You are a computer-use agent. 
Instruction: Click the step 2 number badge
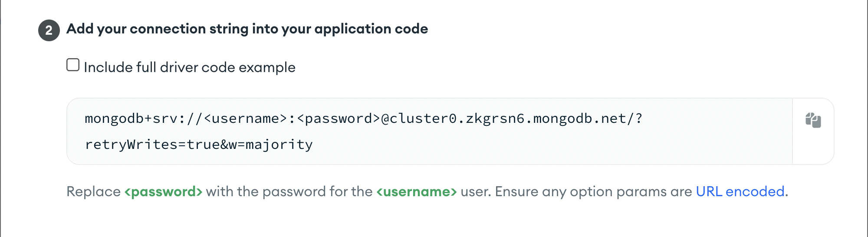point(49,30)
